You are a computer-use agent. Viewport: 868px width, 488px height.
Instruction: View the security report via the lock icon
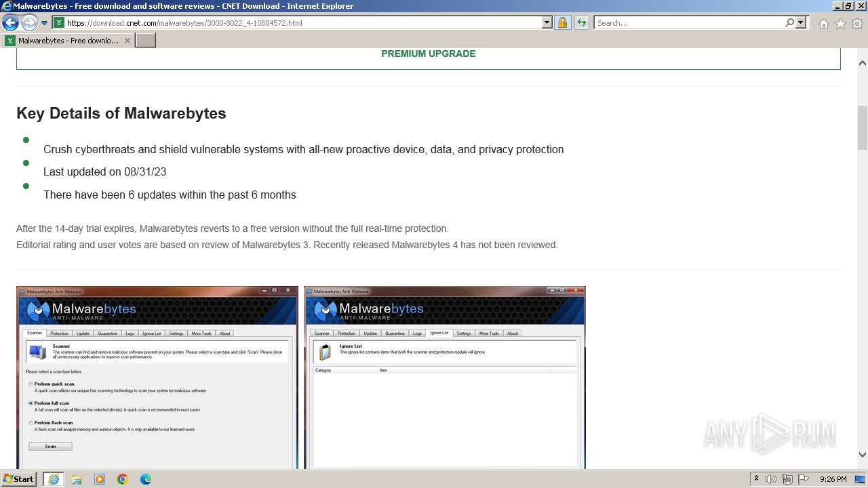coord(562,22)
